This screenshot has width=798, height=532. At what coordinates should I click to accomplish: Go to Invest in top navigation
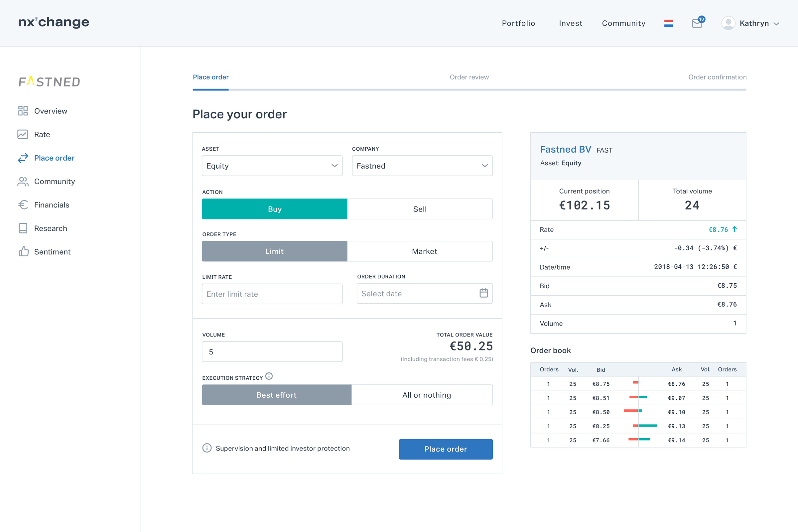[x=570, y=23]
